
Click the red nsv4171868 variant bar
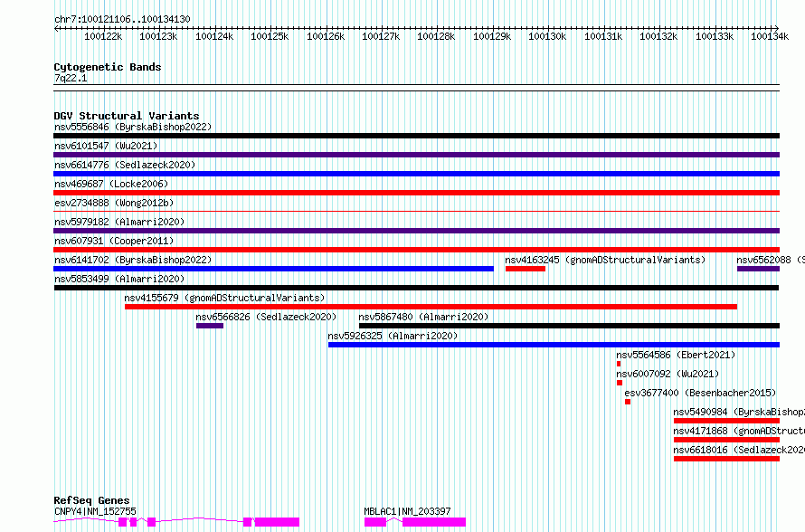726,440
